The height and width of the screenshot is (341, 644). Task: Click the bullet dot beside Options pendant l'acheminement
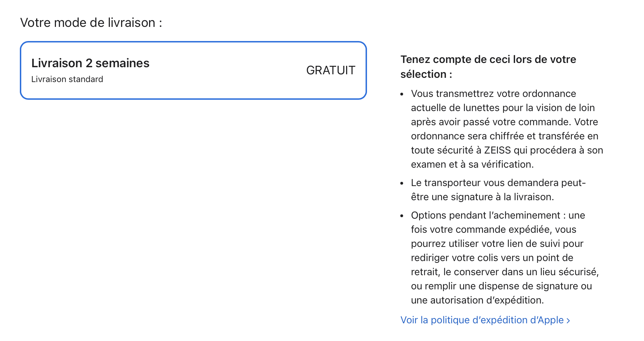click(402, 216)
